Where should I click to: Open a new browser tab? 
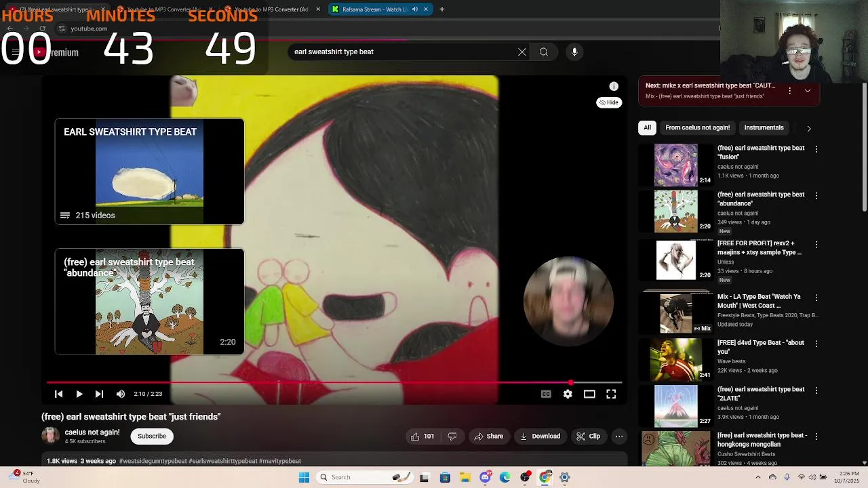click(442, 9)
